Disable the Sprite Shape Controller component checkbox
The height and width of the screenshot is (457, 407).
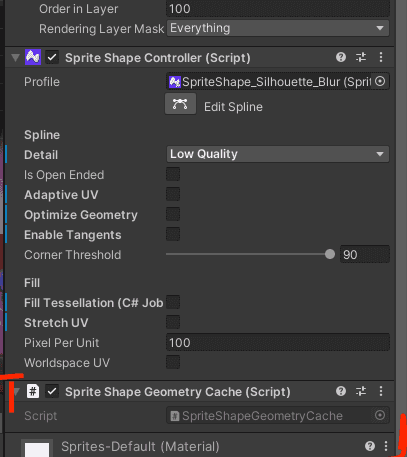tap(52, 57)
